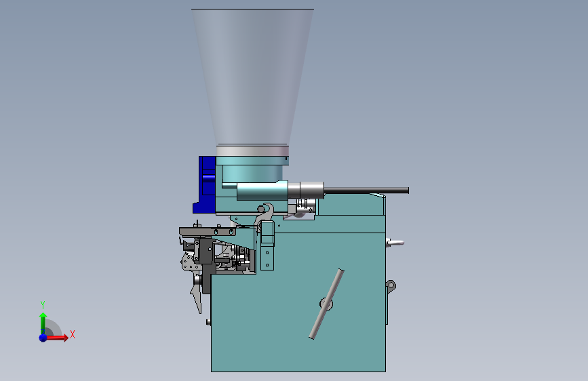Viewport: 588px width, 381px height.
Task: Select the silver collar ring under the hopper
Action: (x=253, y=151)
